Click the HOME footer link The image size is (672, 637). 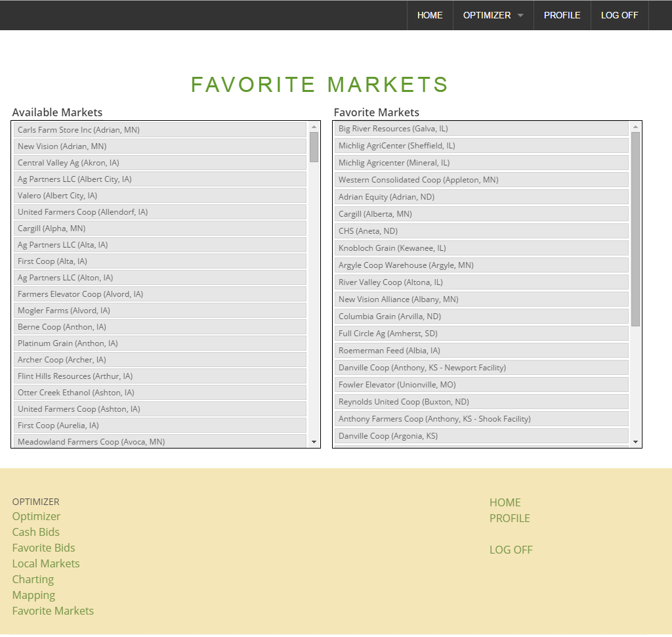505,503
